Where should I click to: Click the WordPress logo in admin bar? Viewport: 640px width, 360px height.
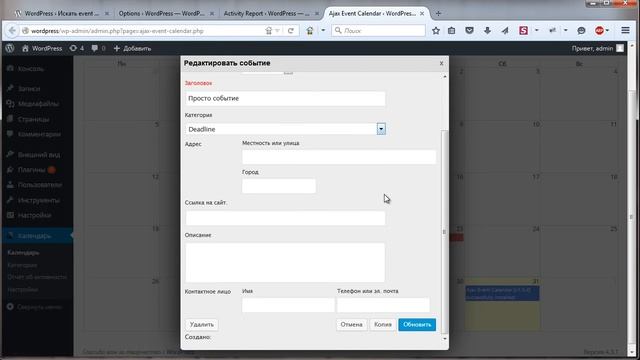10,48
